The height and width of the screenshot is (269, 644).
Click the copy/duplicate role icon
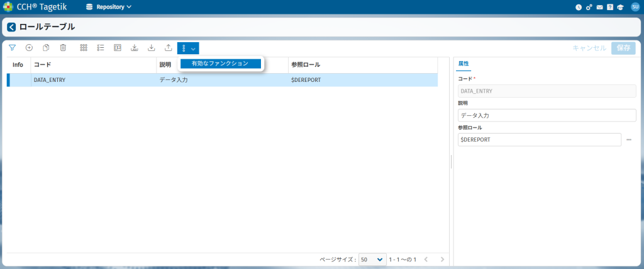point(46,48)
